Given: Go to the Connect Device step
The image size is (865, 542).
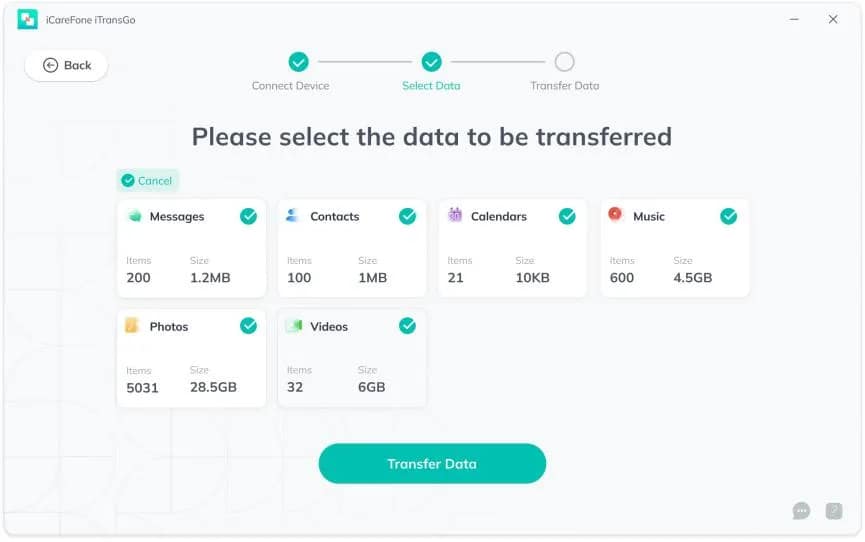Looking at the screenshot, I should 298,62.
